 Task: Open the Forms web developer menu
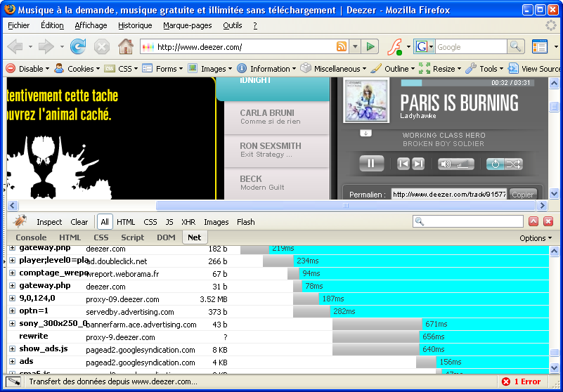click(x=162, y=69)
